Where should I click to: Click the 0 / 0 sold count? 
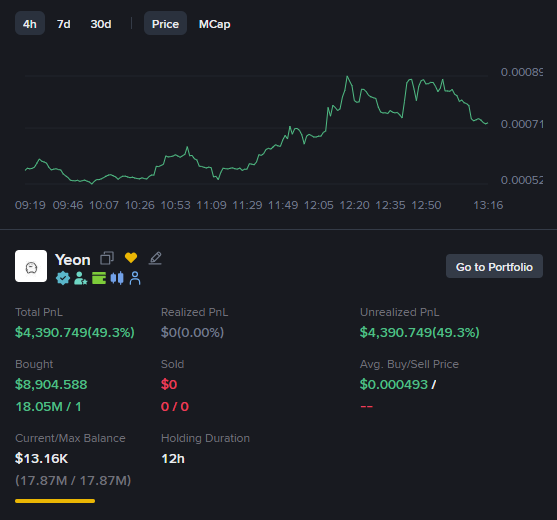tap(175, 406)
